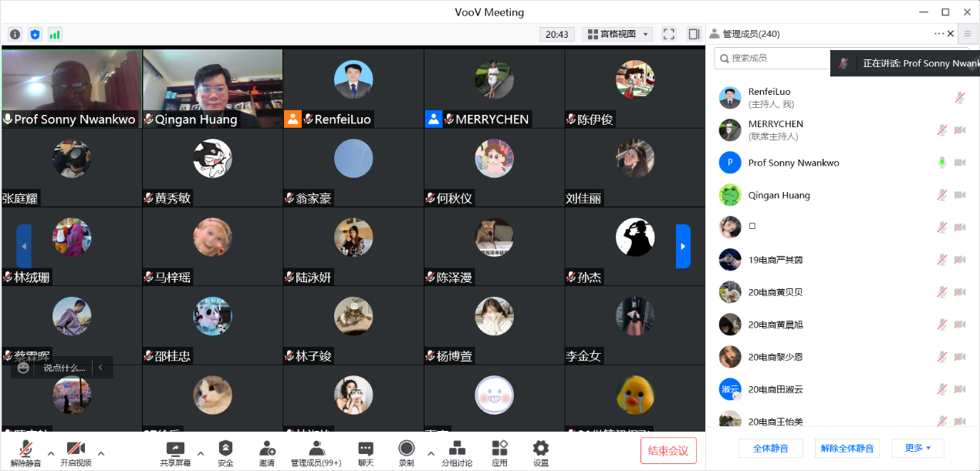Open the Apps (应用) toolbar item
The image size is (980, 471).
click(499, 453)
